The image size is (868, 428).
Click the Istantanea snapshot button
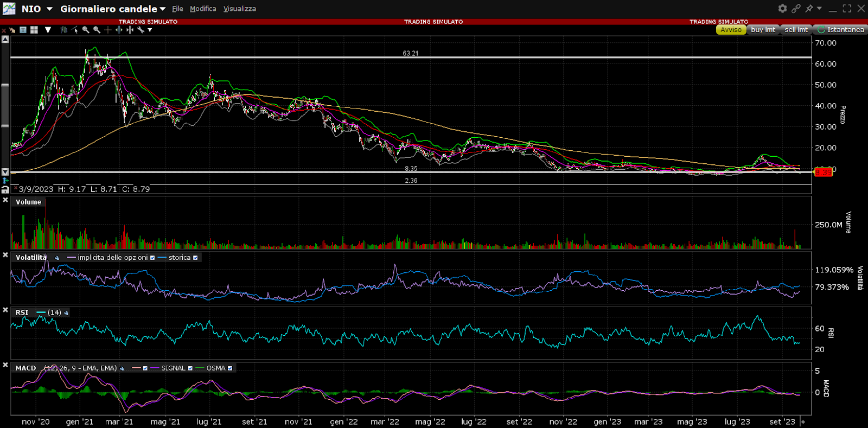click(841, 30)
